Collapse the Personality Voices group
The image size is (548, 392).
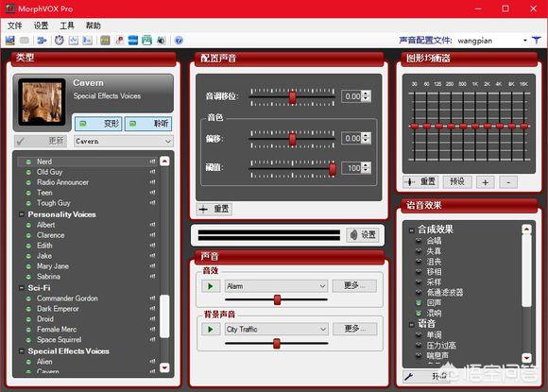tap(22, 214)
